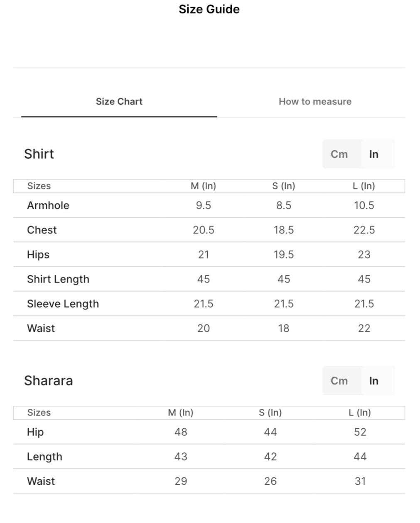Click the Sharara Length row label
Viewport: 420px width, 523px height.
pos(44,457)
